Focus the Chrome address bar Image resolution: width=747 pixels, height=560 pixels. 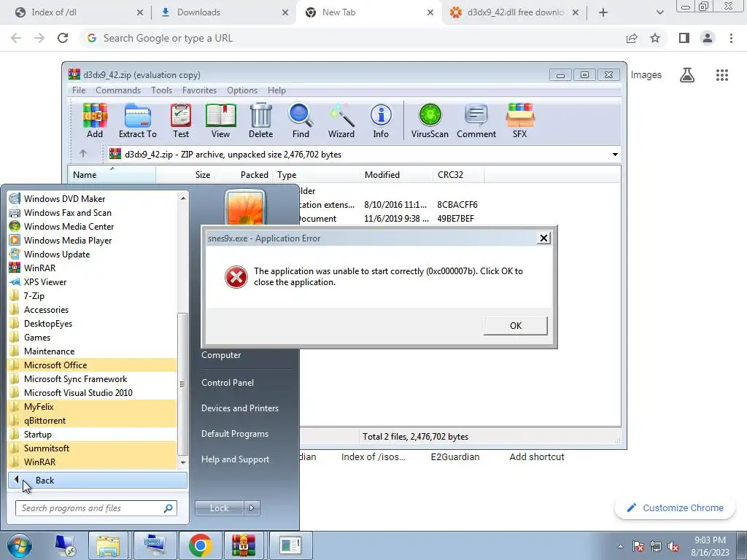[352, 38]
